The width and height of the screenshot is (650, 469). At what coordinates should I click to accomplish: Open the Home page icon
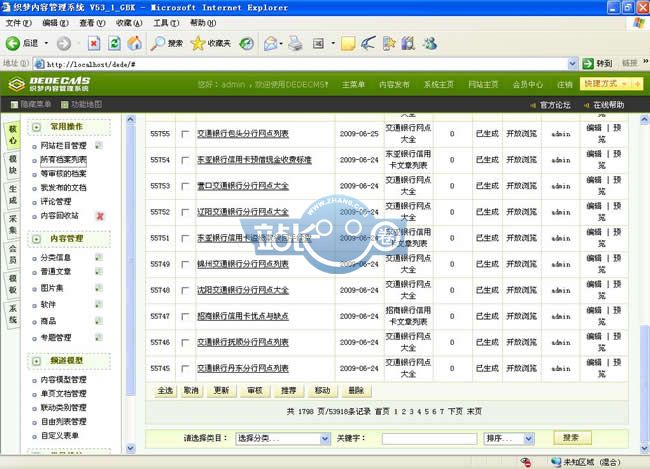tap(134, 43)
